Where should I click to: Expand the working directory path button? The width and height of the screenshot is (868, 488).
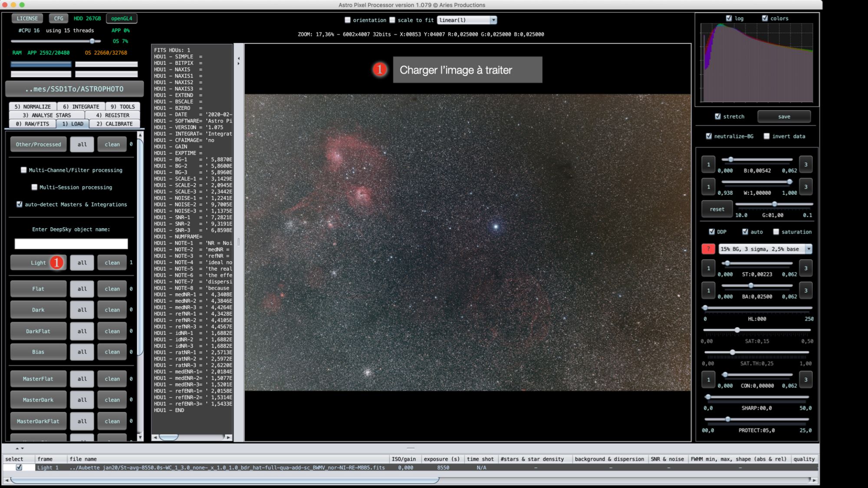74,89
